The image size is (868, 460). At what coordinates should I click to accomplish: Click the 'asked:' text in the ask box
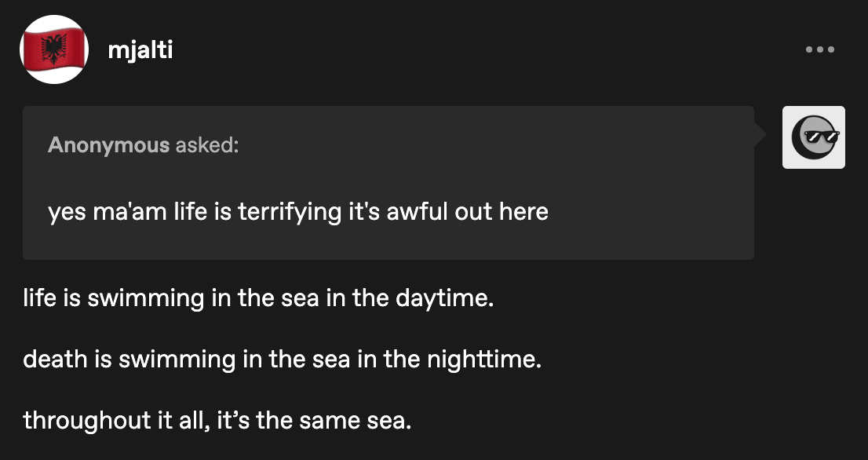pyautogui.click(x=207, y=145)
